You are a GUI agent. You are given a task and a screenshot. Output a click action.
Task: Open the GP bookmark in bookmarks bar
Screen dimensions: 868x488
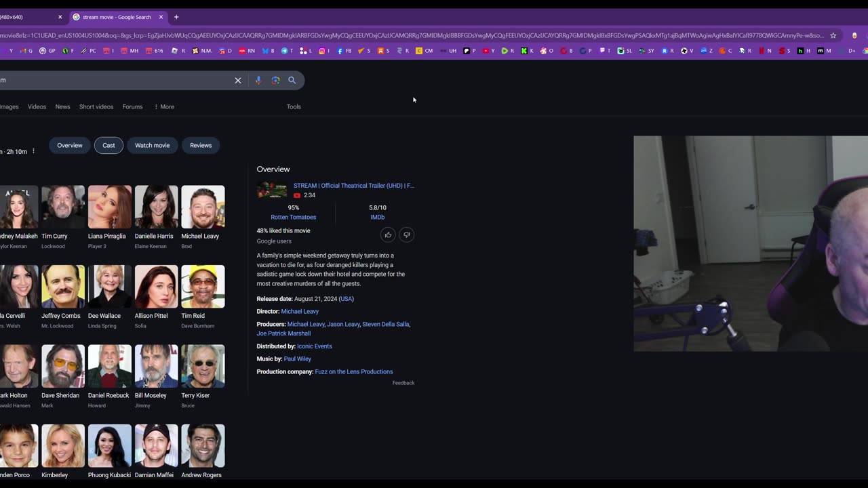[x=47, y=51]
